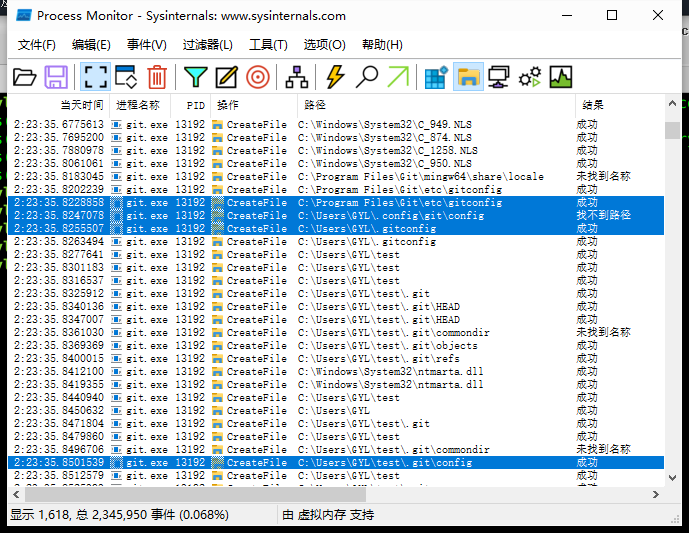Image resolution: width=689 pixels, height=533 pixels.
Task: Toggle the Show Profiling Events graph icon
Action: [561, 77]
